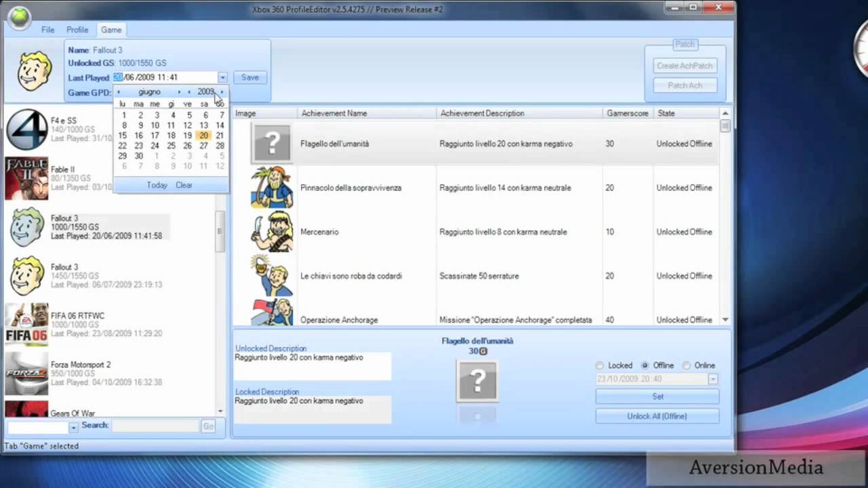Click Today in the calendar popup
Viewport: 868px width, 488px height.
pos(157,185)
